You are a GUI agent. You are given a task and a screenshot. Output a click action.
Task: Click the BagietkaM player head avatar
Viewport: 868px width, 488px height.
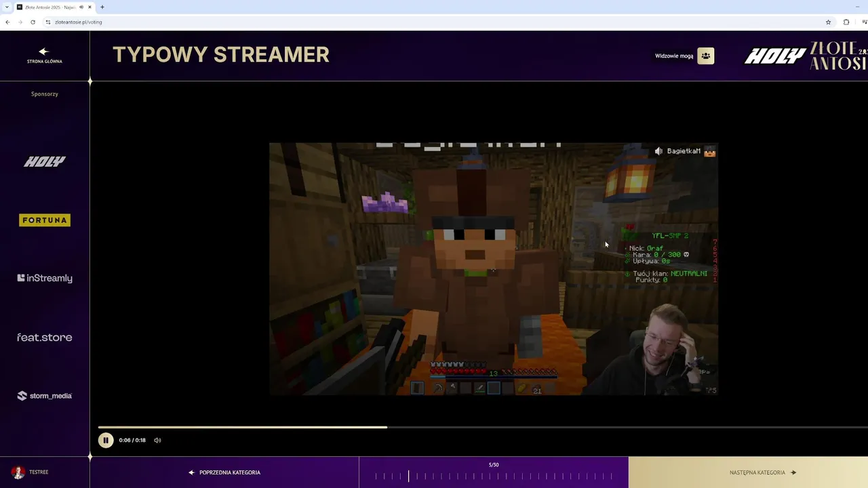[x=709, y=151]
